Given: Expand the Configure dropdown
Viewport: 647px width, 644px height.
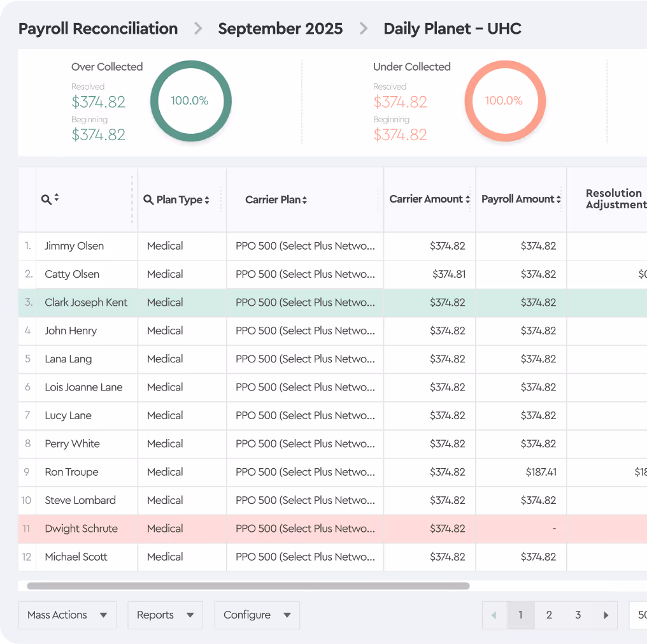Looking at the screenshot, I should (x=257, y=615).
